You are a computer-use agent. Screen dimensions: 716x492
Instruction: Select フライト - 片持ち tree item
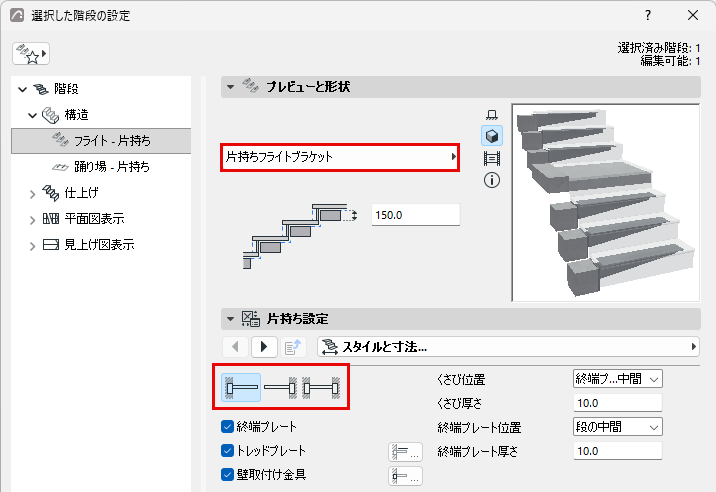click(101, 141)
